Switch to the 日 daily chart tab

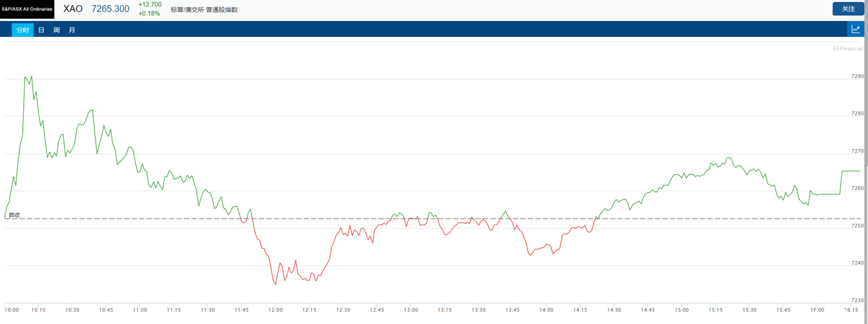41,30
